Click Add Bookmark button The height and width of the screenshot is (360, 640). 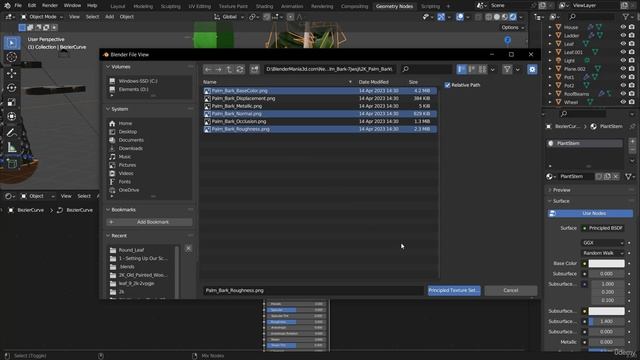pyautogui.click(x=149, y=222)
